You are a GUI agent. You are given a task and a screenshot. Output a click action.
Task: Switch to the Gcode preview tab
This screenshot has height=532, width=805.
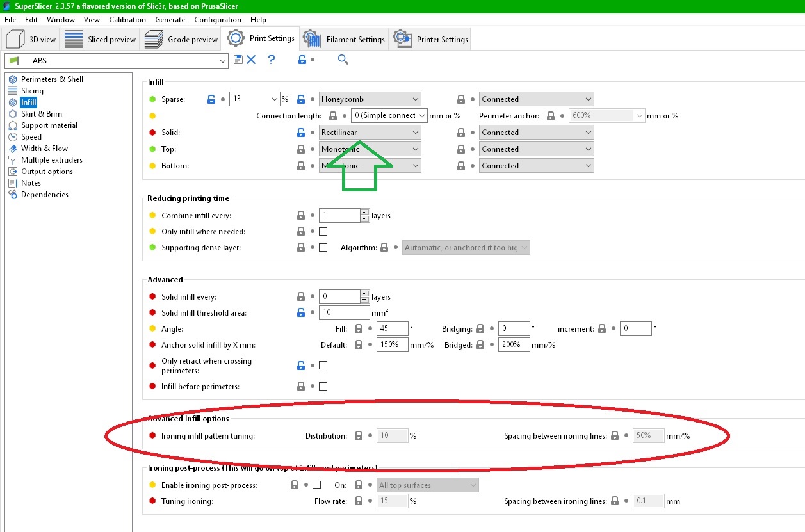(x=181, y=39)
